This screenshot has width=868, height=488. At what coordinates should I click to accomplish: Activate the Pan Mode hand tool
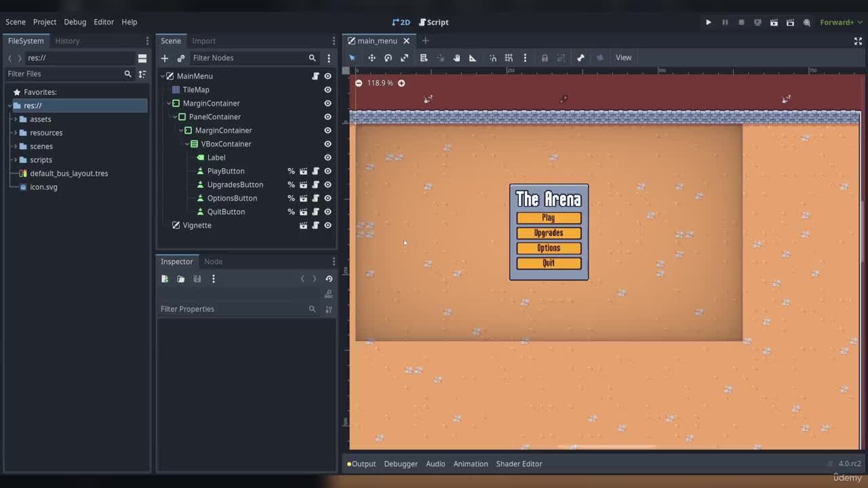[x=456, y=58]
